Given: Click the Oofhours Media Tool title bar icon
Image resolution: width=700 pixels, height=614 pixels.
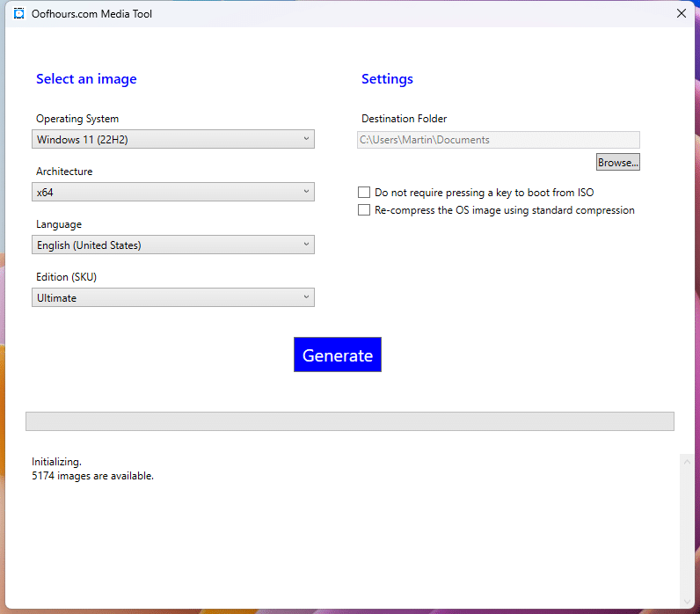Looking at the screenshot, I should pos(19,13).
